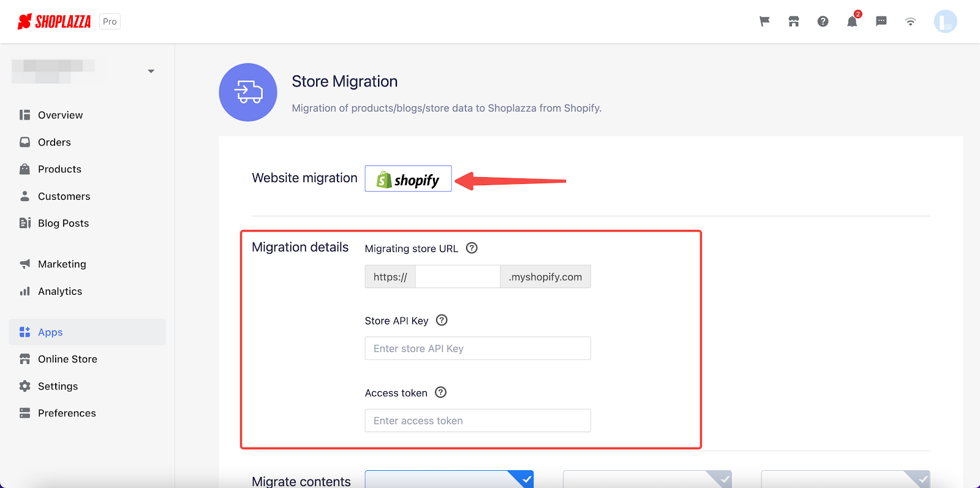980x488 pixels.
Task: Open Settings in sidebar
Action: pyautogui.click(x=87, y=386)
